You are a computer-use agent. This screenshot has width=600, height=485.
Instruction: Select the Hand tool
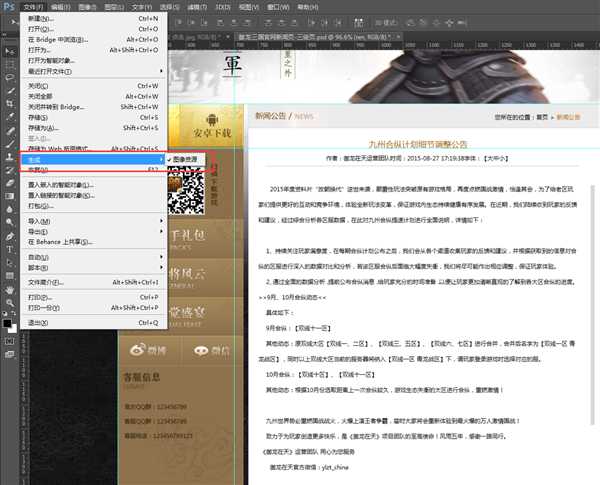tap(10, 290)
